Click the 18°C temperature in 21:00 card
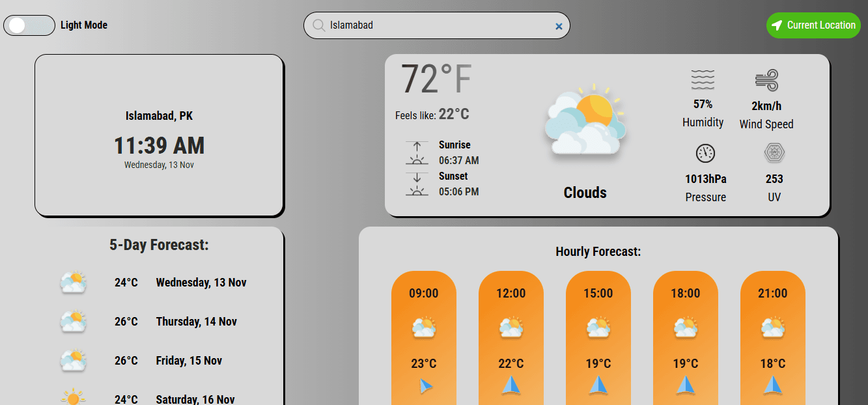Viewport: 868px width, 405px height. 773,364
